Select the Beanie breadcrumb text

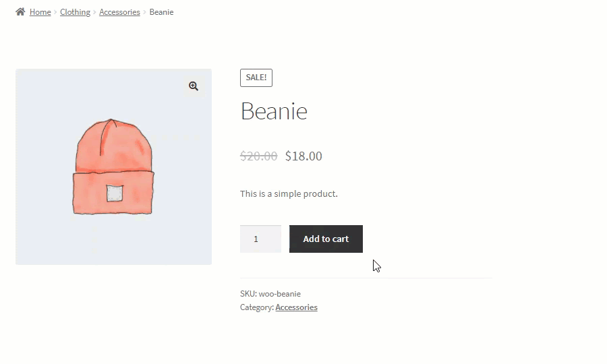pos(161,12)
